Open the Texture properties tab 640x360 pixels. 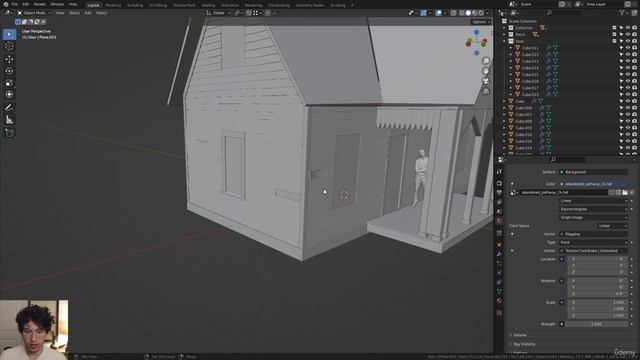point(499,313)
